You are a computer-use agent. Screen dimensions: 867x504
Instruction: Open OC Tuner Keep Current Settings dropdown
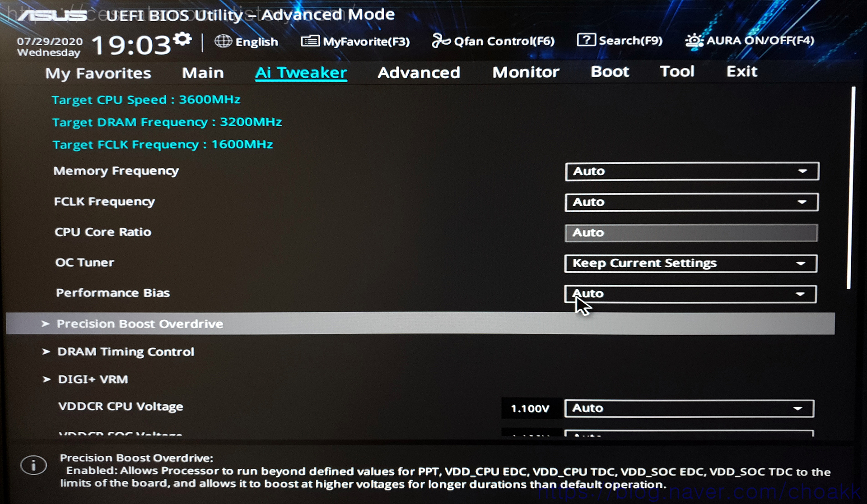coord(690,264)
